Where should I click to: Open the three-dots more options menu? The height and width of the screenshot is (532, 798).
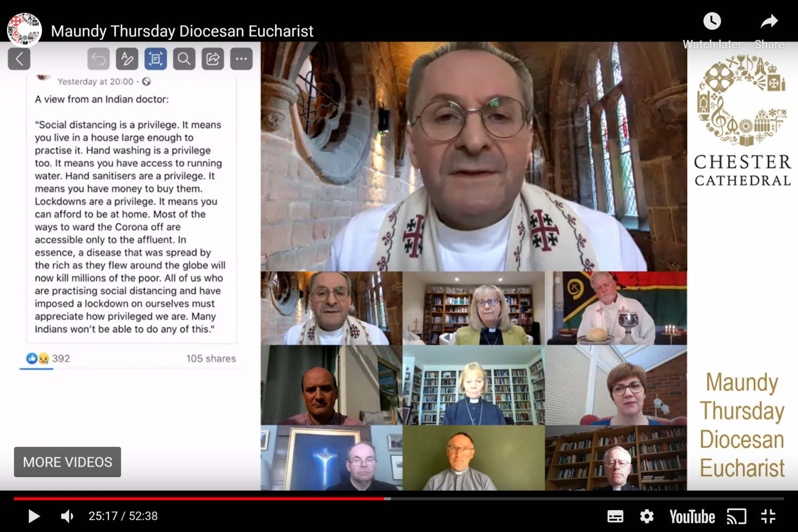[241, 59]
